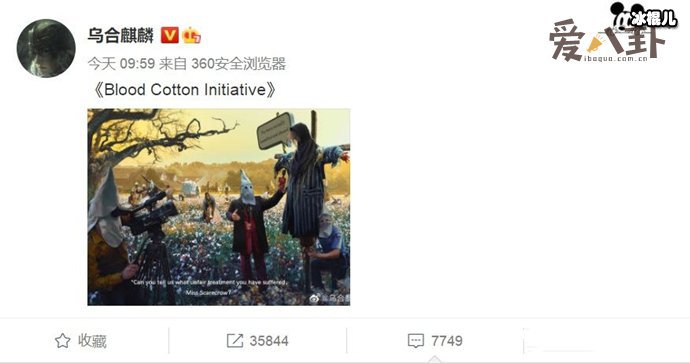
Task: Click the comment bubble icon
Action: pos(416,341)
